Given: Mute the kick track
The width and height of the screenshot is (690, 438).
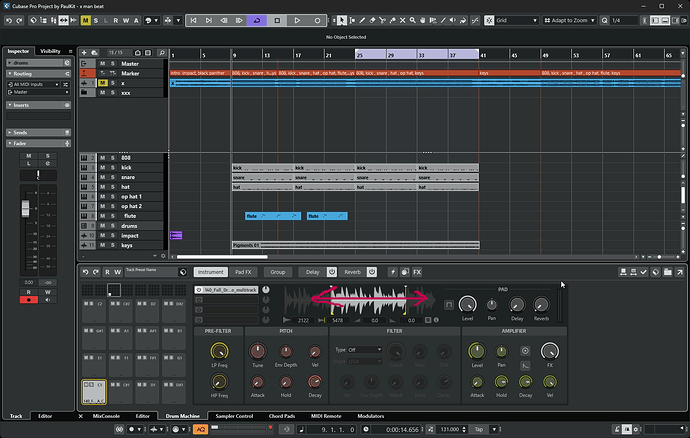Looking at the screenshot, I should pos(103,167).
